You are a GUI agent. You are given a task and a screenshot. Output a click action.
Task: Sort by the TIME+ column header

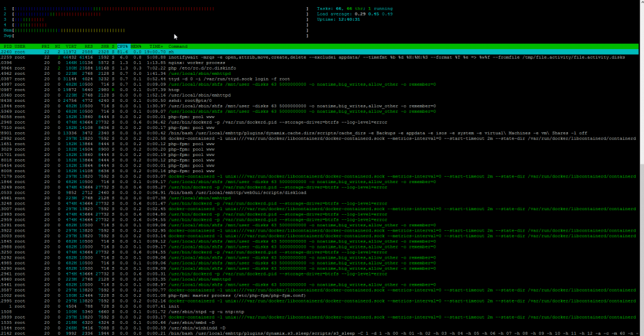tap(156, 46)
